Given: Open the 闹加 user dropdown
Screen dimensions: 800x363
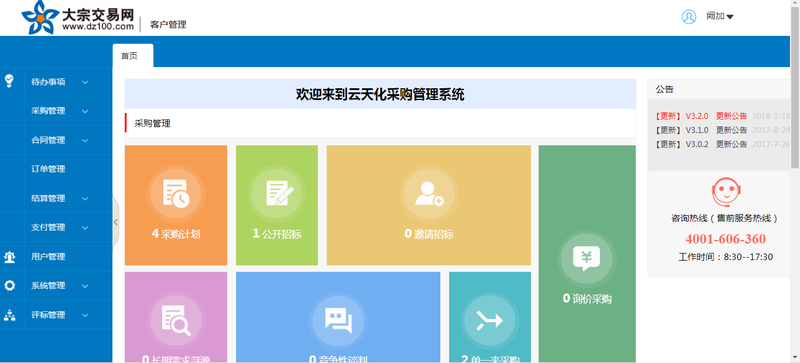Looking at the screenshot, I should (720, 16).
